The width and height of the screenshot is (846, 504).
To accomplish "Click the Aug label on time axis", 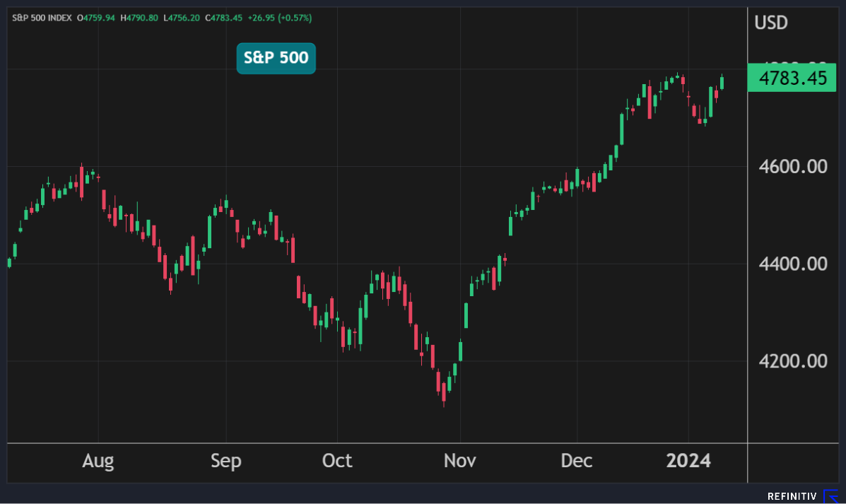I will [x=98, y=462].
